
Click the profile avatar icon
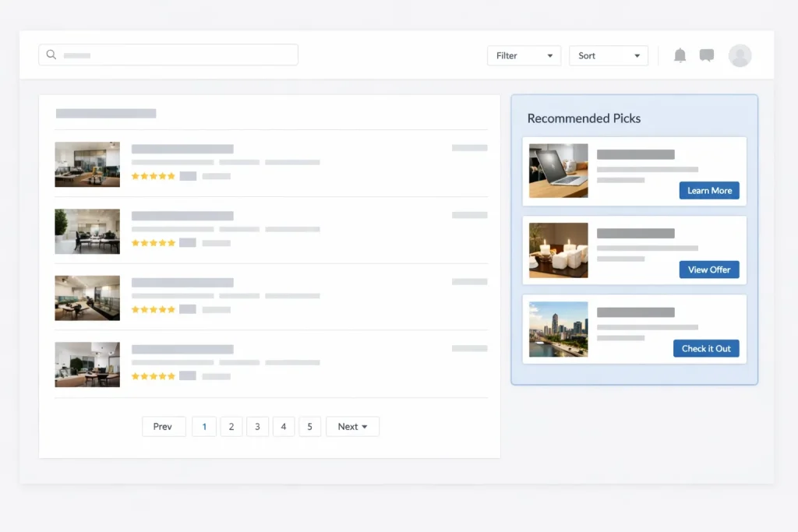pos(740,55)
